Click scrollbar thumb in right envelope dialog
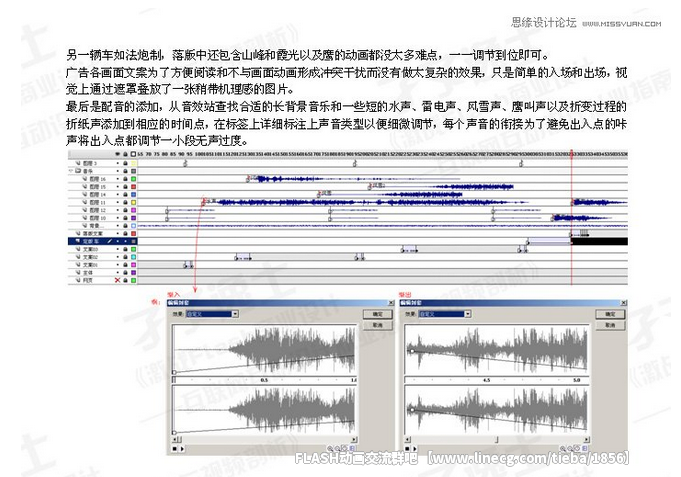The width and height of the screenshot is (681, 477). coord(496,440)
